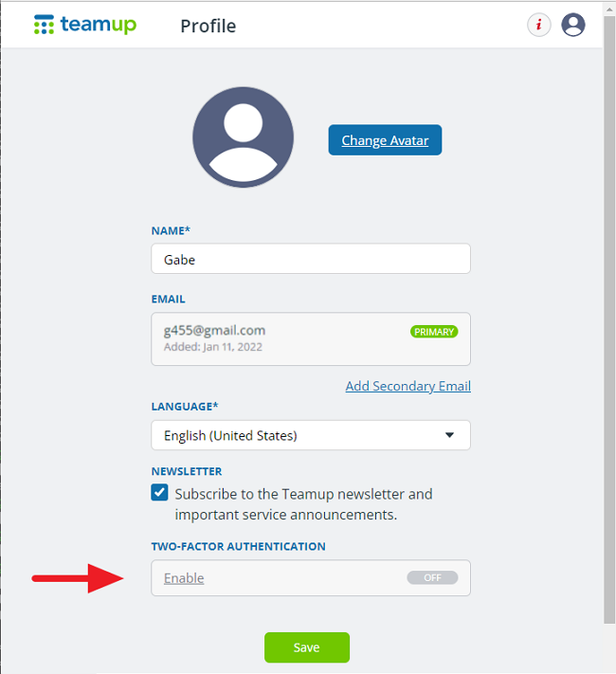Open the red info icon
616x674 pixels.
coord(538,25)
